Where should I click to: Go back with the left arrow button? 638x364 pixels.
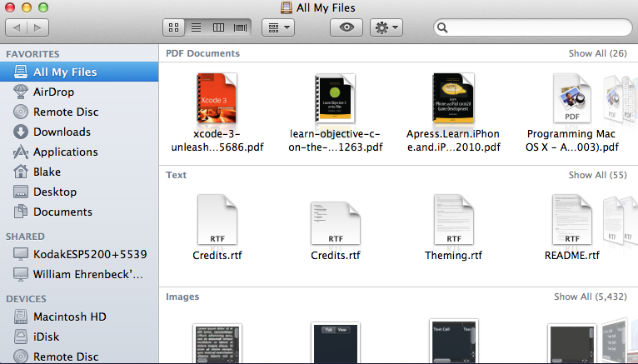[17, 27]
